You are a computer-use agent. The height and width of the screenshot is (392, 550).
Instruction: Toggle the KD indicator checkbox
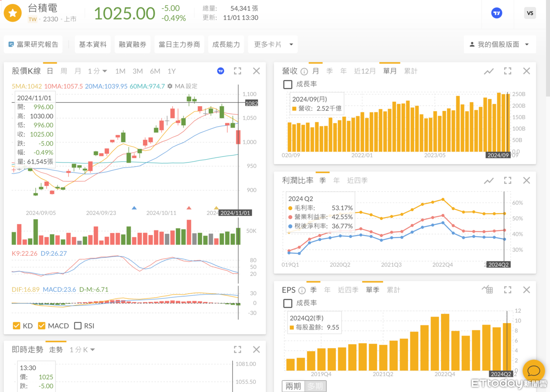17,326
